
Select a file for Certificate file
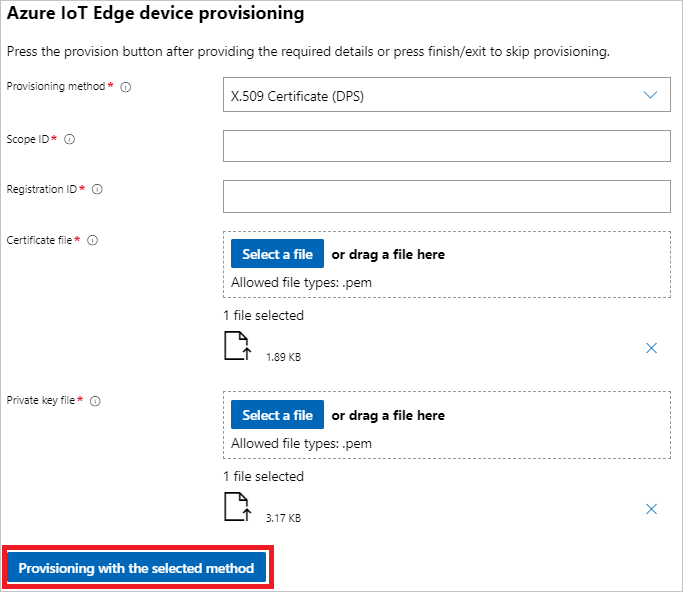pos(277,254)
